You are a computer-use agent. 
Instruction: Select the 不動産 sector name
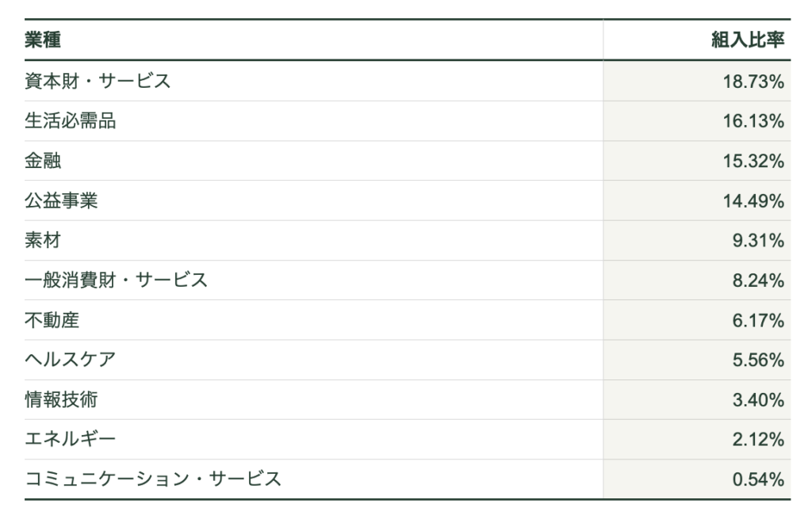coord(52,320)
